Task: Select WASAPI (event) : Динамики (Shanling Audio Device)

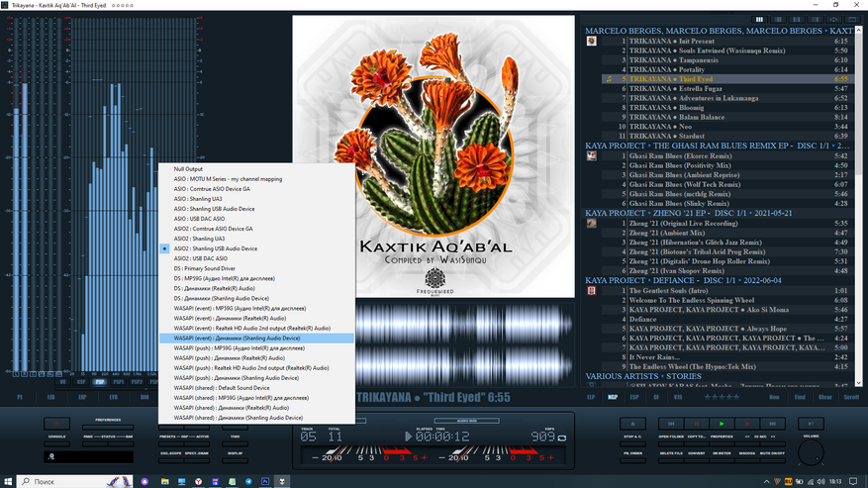Action: click(257, 338)
